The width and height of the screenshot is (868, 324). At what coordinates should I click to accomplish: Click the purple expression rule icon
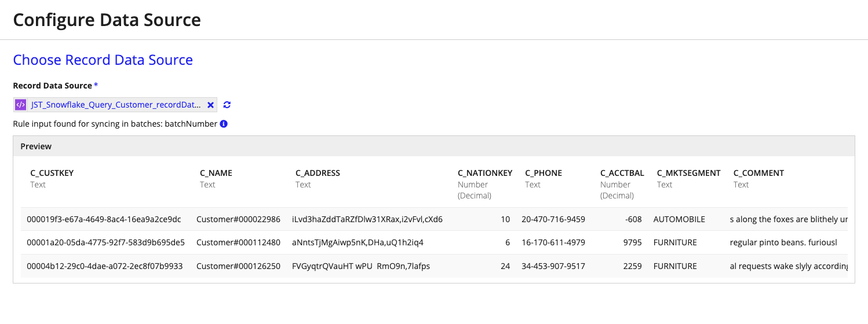(21, 105)
